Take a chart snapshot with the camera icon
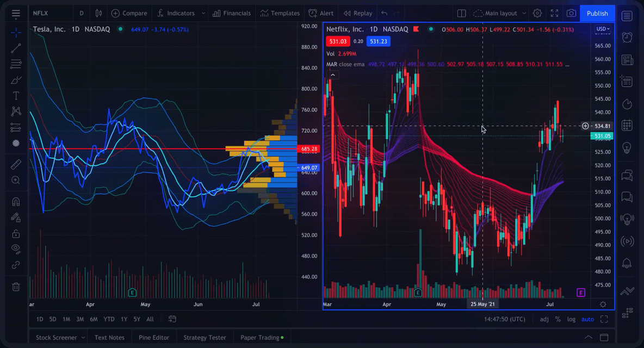 pyautogui.click(x=572, y=13)
